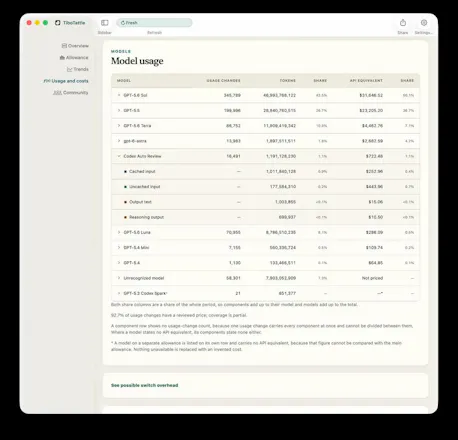Viewport: 458px width, 440px height.
Task: Open Allowance in the sidebar
Action: point(74,57)
